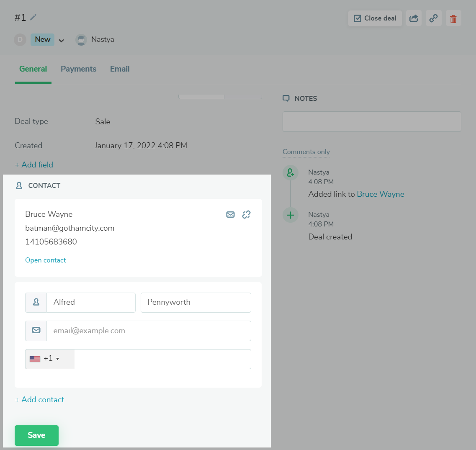The height and width of the screenshot is (450, 476).
Task: Click the + Add field link
Action: click(34, 165)
